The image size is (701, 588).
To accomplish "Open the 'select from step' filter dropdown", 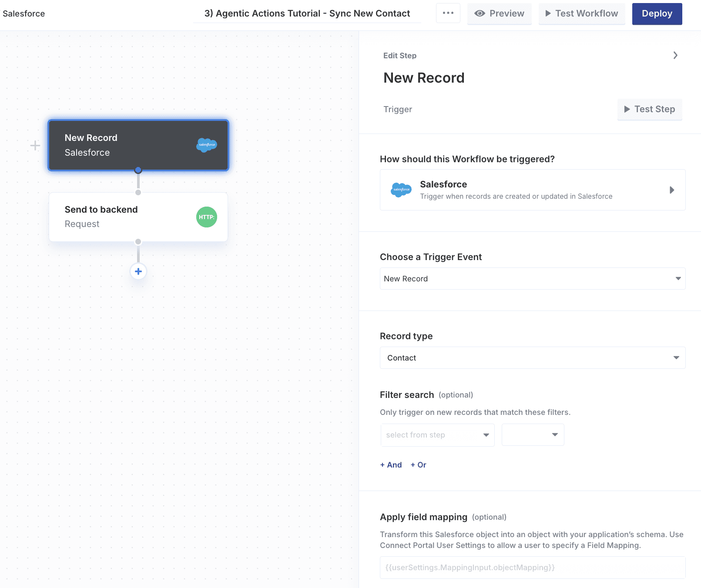I will point(437,435).
